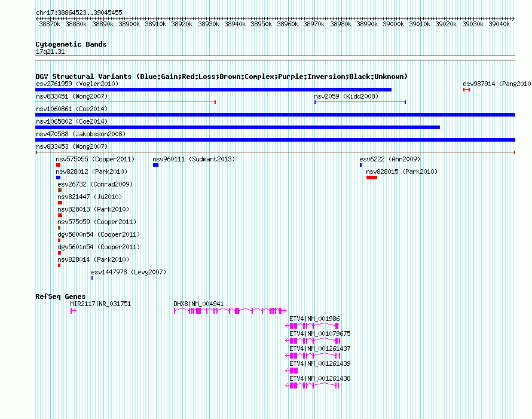Click the 38900k ruler position

129,24
